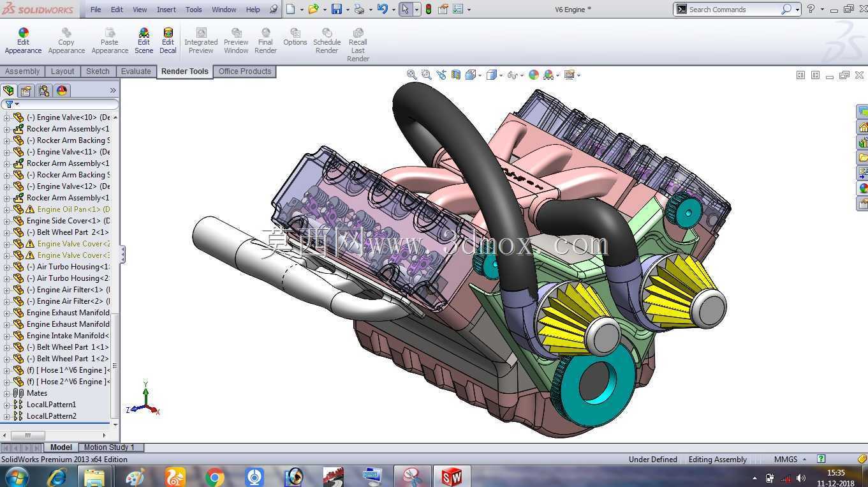Open the Edit Decal tool
The height and width of the screenshot is (487, 868).
pos(168,41)
